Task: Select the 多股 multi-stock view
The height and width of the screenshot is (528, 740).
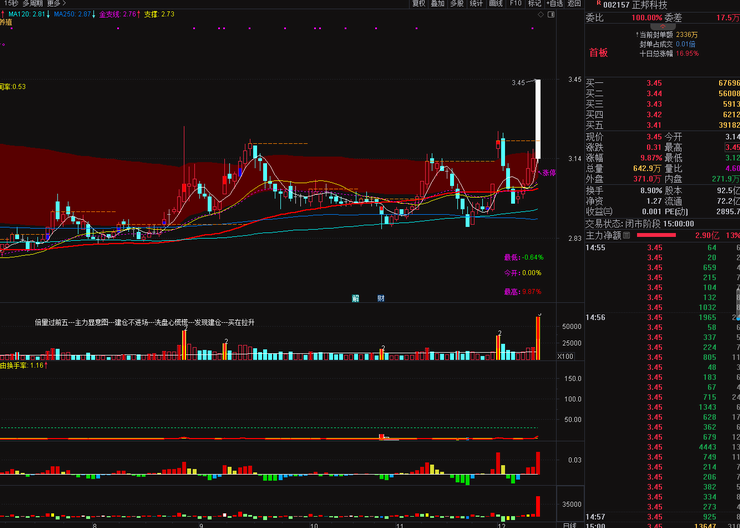Action: [x=457, y=4]
